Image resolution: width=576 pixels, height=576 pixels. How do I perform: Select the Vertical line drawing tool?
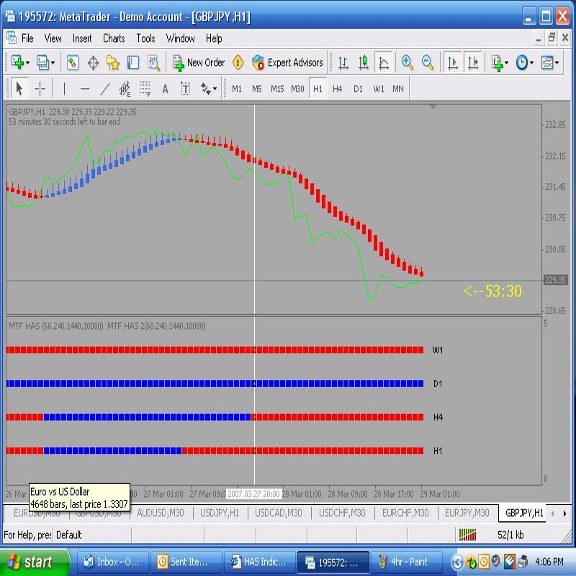pyautogui.click(x=64, y=89)
